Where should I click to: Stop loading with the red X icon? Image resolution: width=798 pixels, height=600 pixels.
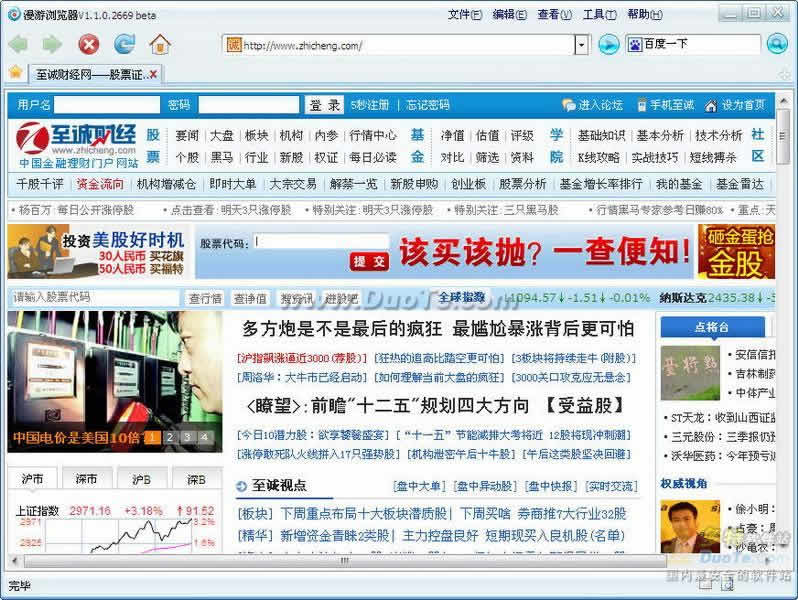[x=89, y=45]
